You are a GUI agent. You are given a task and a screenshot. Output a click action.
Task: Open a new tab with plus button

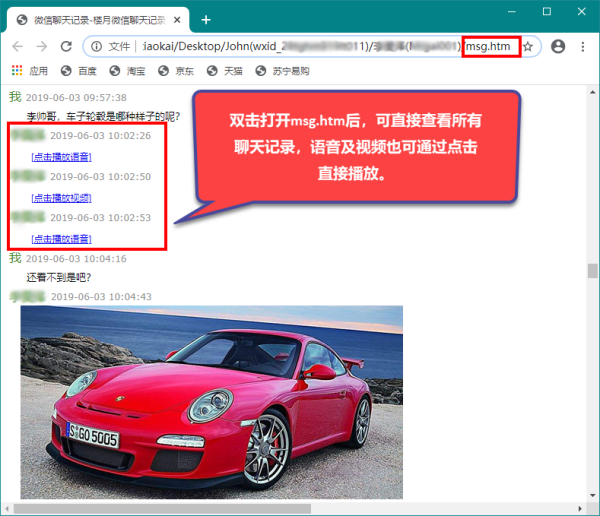[206, 19]
